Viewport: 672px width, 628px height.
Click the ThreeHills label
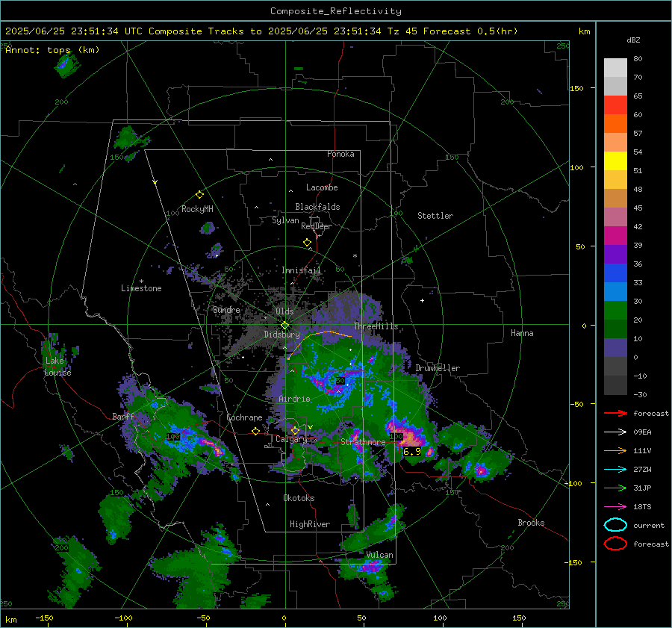pyautogui.click(x=376, y=326)
